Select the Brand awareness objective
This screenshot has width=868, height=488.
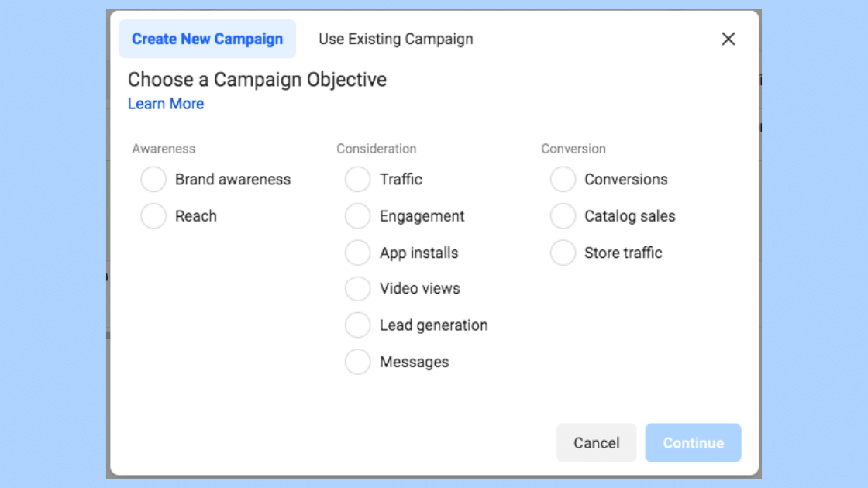pos(153,179)
